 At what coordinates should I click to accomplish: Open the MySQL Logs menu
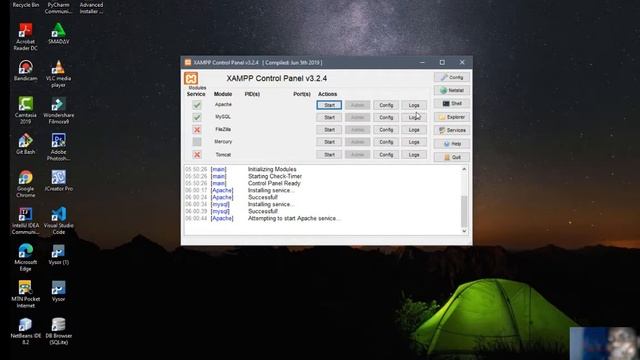[x=414, y=118]
